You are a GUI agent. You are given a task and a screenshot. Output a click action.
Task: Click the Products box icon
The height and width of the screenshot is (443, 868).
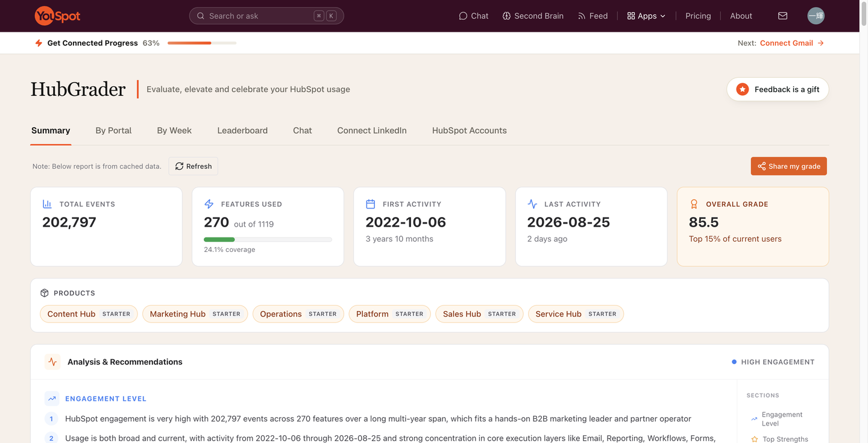point(44,293)
